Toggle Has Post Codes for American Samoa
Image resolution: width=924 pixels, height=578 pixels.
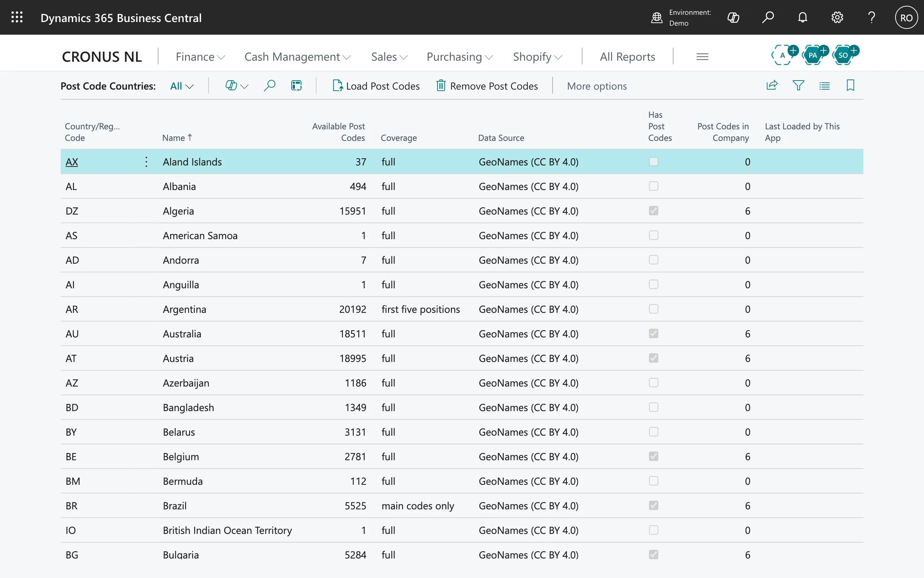tap(653, 235)
